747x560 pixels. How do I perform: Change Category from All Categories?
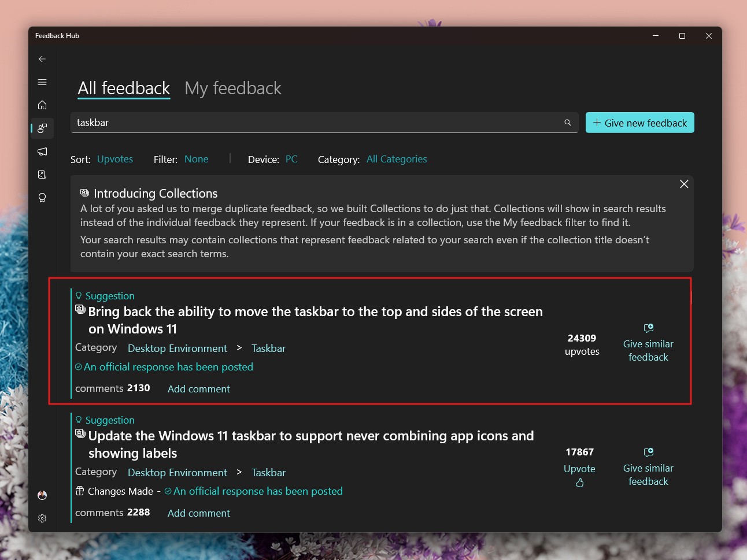(397, 159)
